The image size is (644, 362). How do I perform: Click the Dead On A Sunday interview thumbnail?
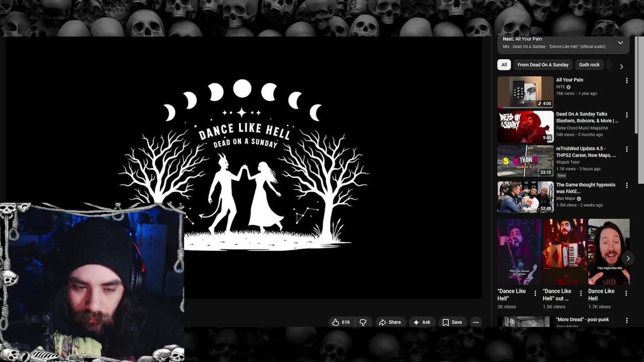click(x=525, y=127)
